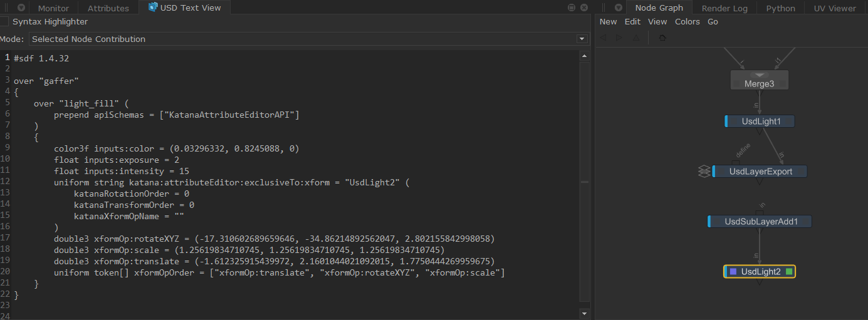Switch to the Render Log tab
868x320 pixels.
[x=724, y=8]
